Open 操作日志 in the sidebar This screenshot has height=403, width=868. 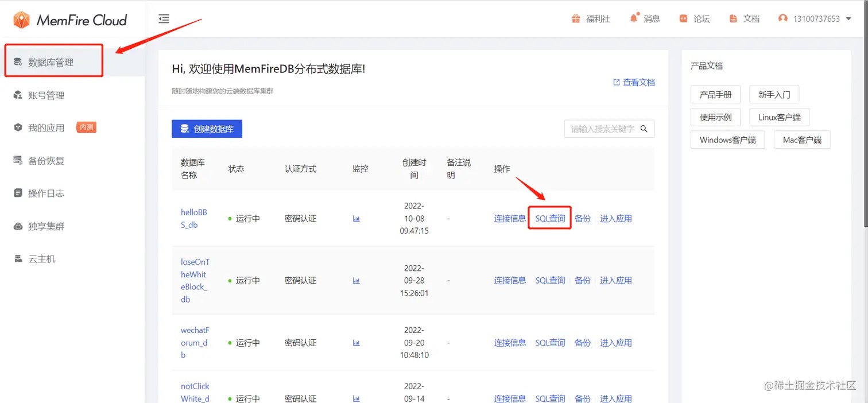72,193
